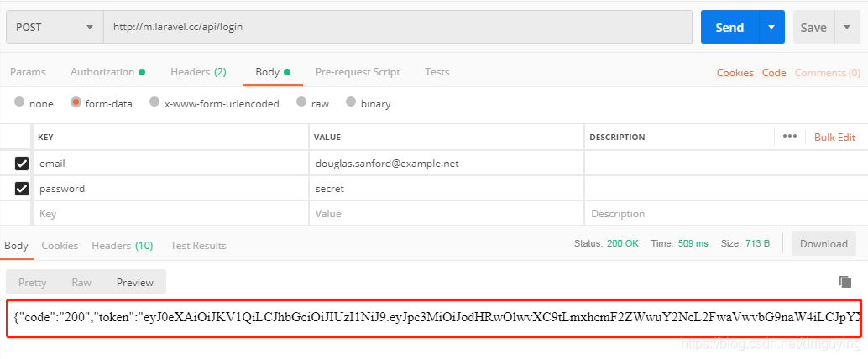Edit the douglas.sanford@example.net value cell
The image size is (868, 359).
point(447,164)
